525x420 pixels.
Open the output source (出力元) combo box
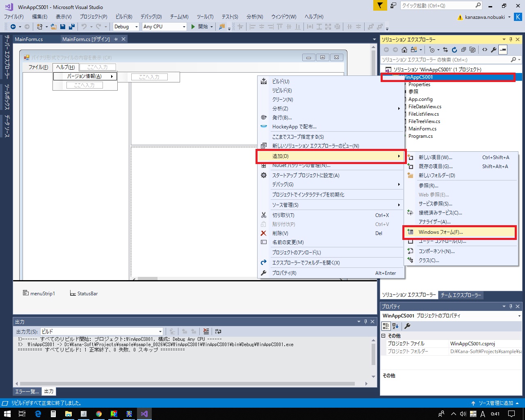[x=102, y=331]
